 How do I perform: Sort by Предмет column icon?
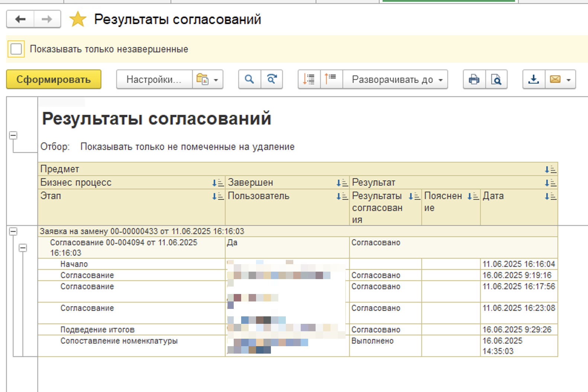point(550,170)
